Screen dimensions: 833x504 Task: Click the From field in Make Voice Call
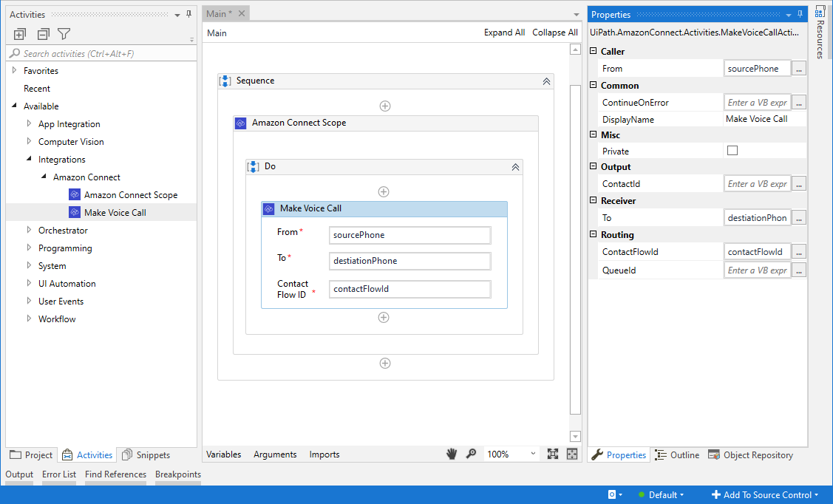point(410,235)
